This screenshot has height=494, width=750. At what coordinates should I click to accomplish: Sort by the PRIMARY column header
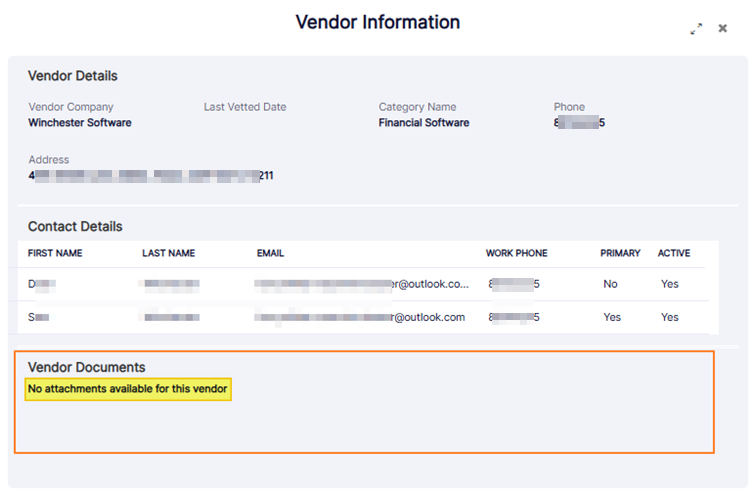coord(620,253)
